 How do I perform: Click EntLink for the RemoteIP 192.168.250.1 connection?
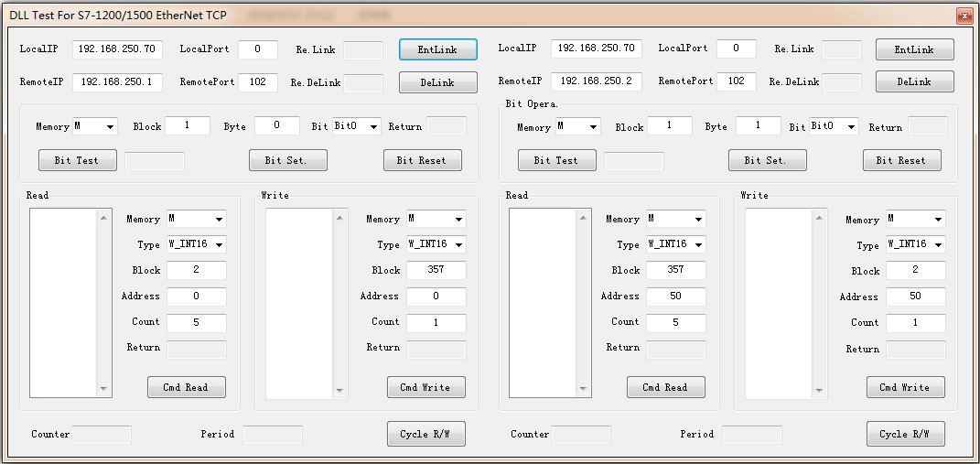[x=437, y=49]
